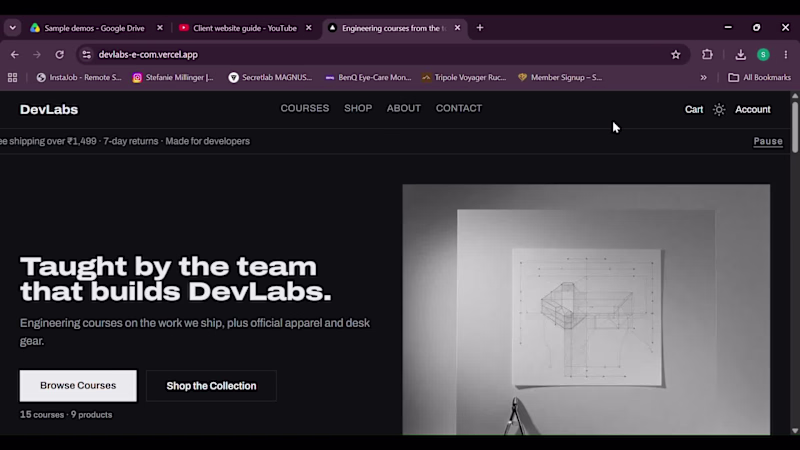Open the green profile avatar

763,55
